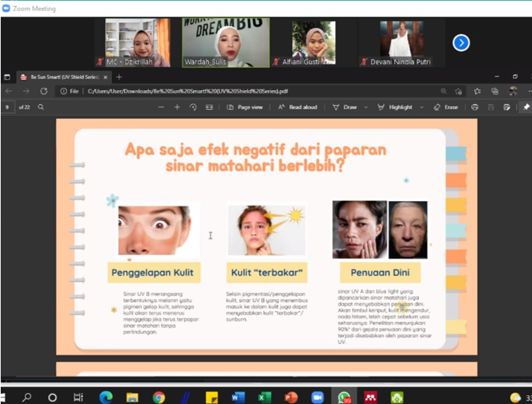Click the PDF file path address bar
This screenshot has height=404, width=532.
[188, 91]
